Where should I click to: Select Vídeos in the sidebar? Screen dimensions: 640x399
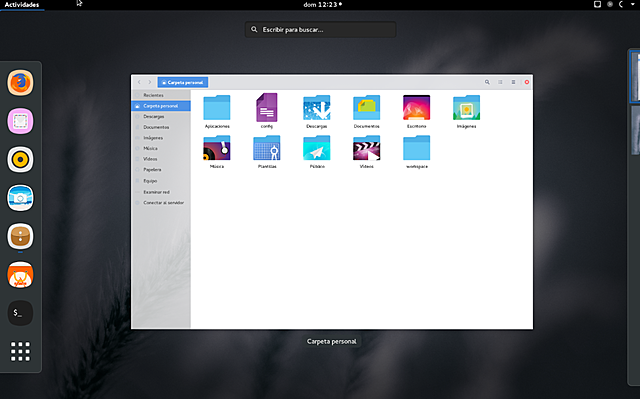pos(161,159)
